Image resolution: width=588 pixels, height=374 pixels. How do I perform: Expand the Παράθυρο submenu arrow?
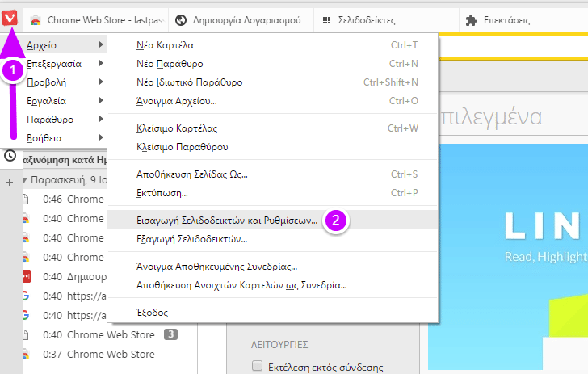(x=101, y=119)
